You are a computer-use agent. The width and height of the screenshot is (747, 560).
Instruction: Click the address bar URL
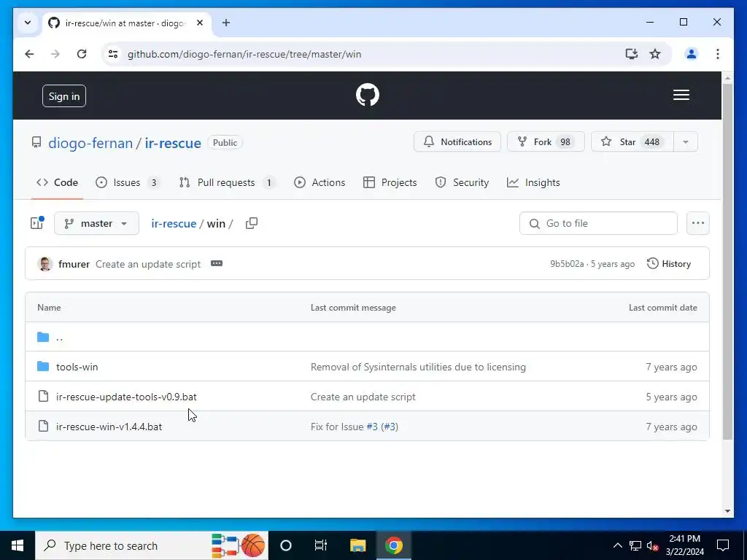pyautogui.click(x=244, y=54)
